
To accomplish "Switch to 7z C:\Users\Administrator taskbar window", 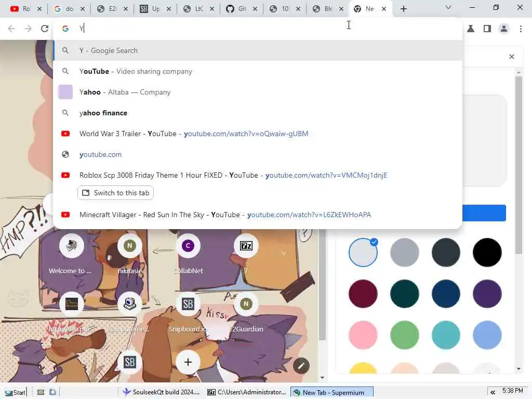I will click(x=246, y=392).
